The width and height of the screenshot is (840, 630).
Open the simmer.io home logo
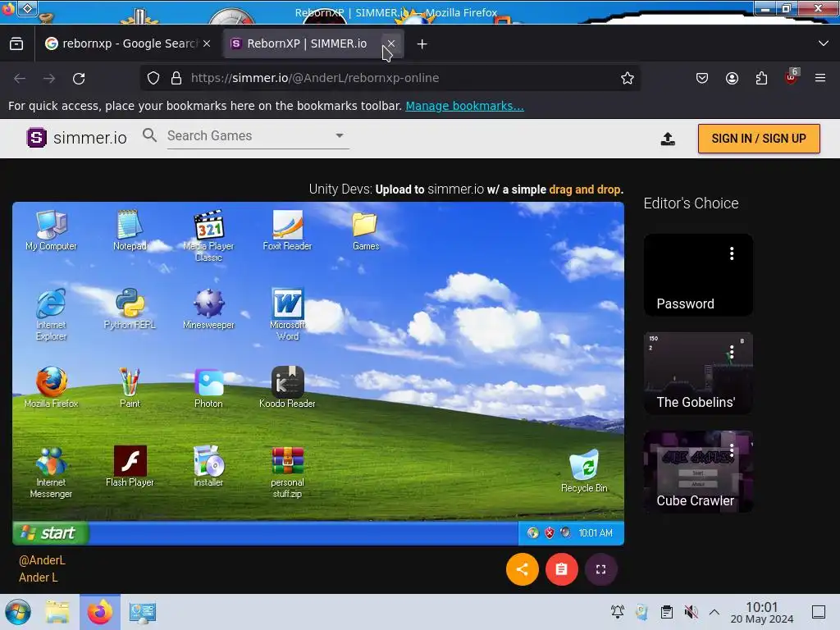[x=76, y=138]
